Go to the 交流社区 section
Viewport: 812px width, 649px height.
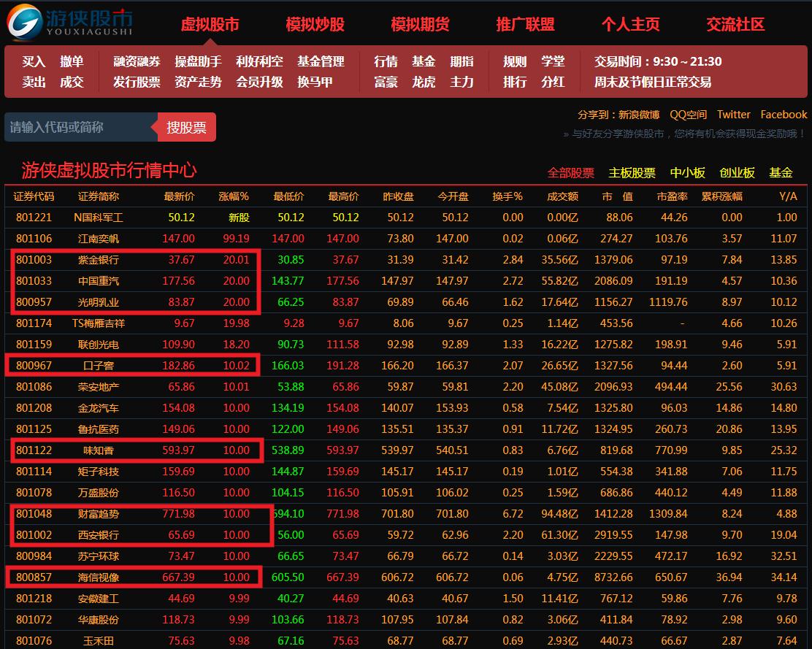[x=735, y=24]
